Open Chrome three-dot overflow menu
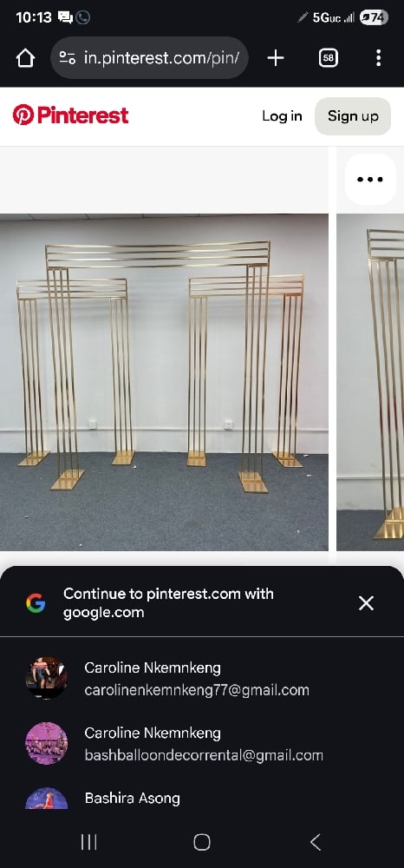 coord(378,58)
